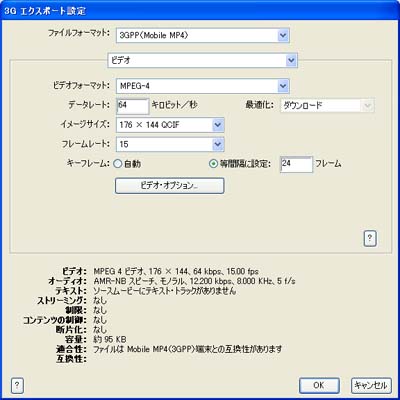Expand the ビデオ section dropdown
This screenshot has width=400, height=400.
[x=291, y=61]
